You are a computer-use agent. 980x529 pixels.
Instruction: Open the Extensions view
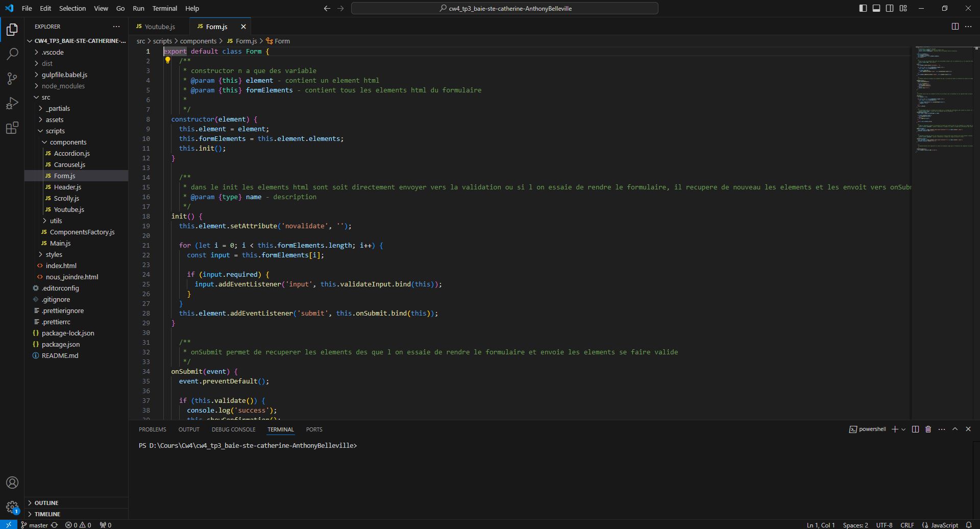point(12,128)
